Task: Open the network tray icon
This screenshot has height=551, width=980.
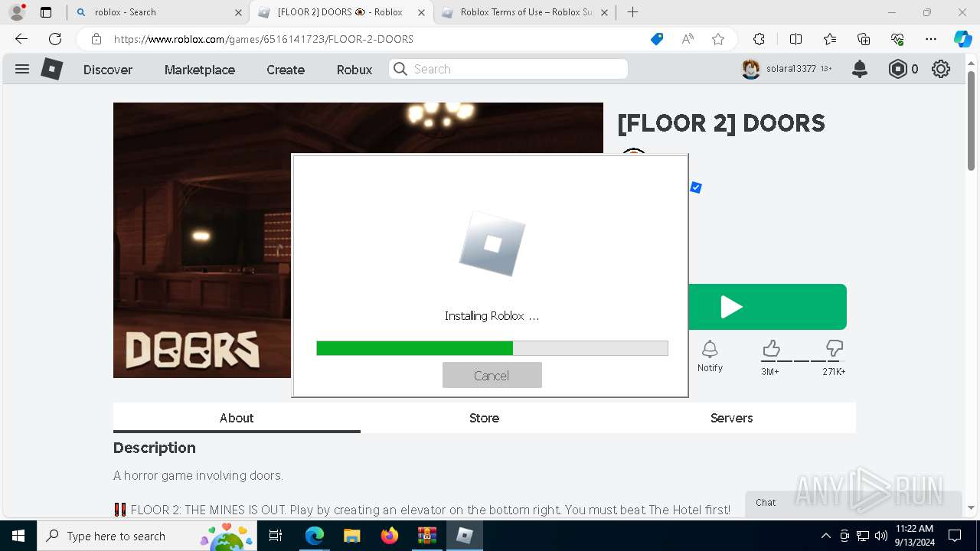Action: 863,536
